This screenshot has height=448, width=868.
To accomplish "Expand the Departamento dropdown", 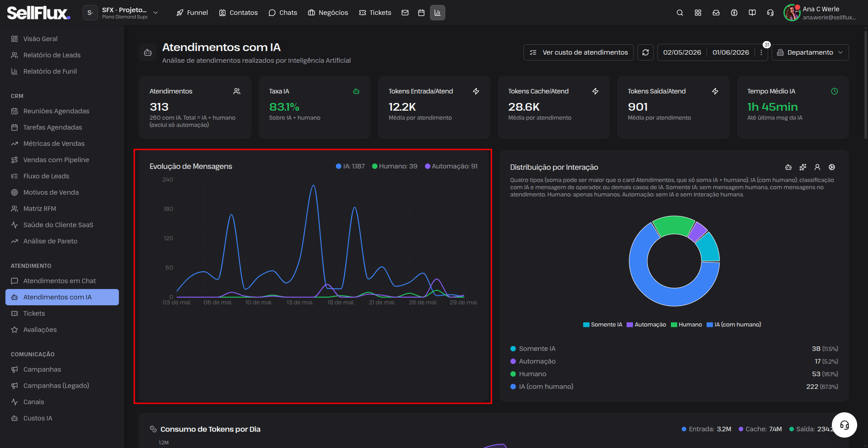I will [810, 52].
